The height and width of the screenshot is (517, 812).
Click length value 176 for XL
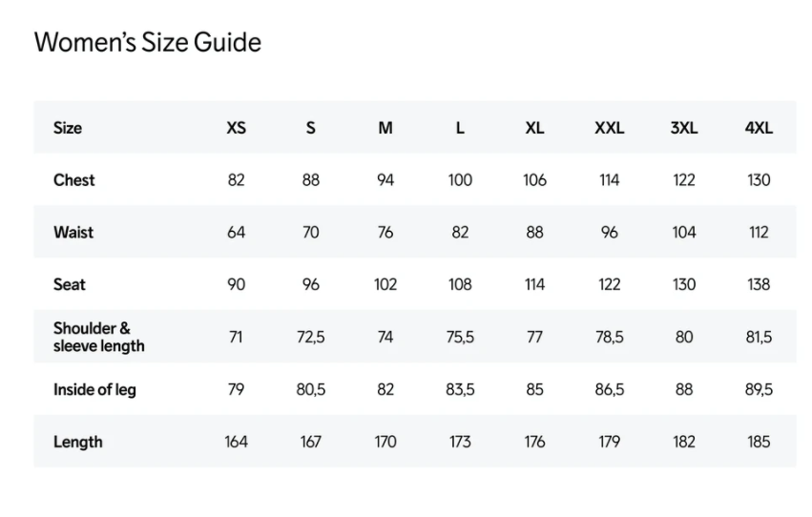534,442
